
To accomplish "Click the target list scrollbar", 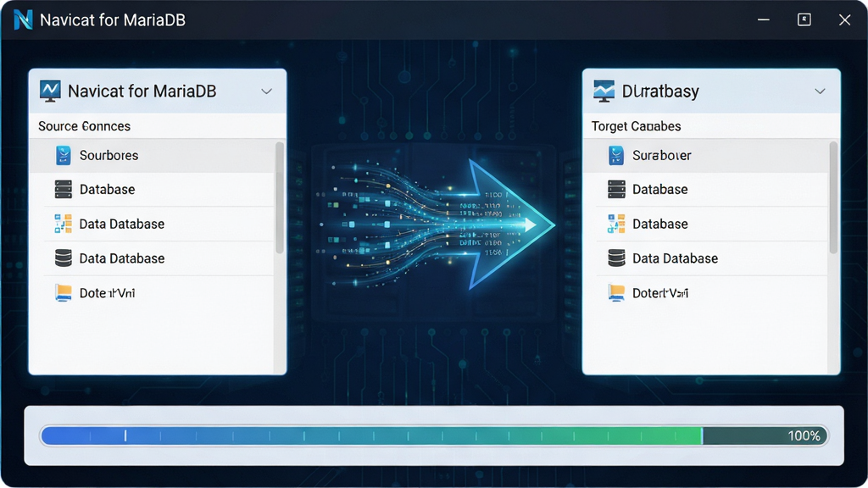I will click(833, 197).
